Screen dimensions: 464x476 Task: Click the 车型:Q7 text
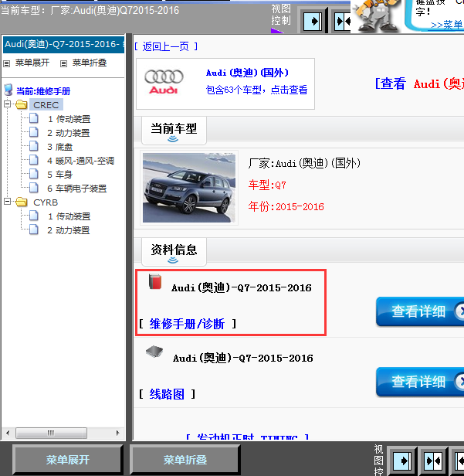tap(267, 185)
